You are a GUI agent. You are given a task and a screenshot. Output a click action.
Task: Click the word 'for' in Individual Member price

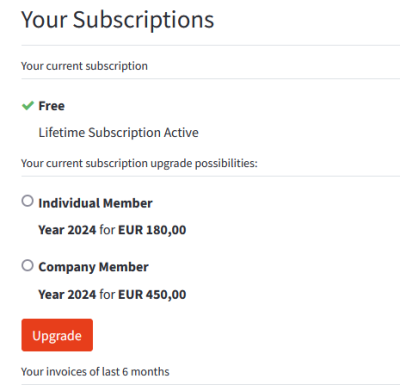pos(107,230)
